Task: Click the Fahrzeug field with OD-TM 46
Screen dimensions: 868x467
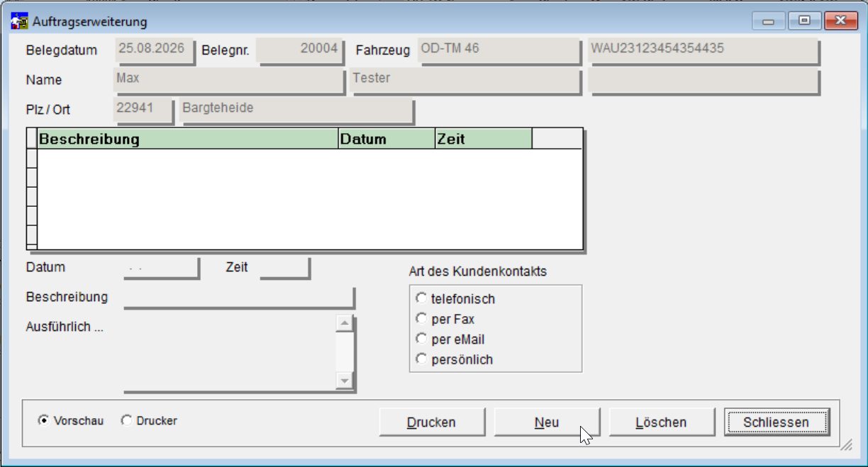Action: [x=499, y=50]
